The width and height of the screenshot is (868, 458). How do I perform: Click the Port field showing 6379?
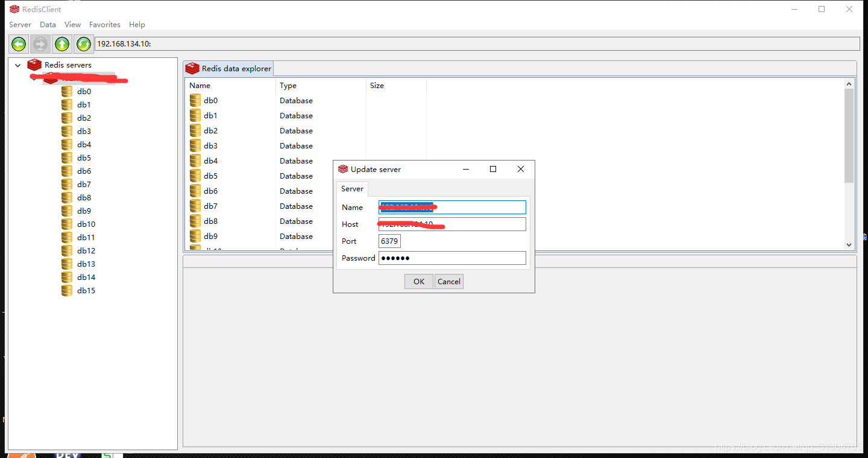(389, 241)
